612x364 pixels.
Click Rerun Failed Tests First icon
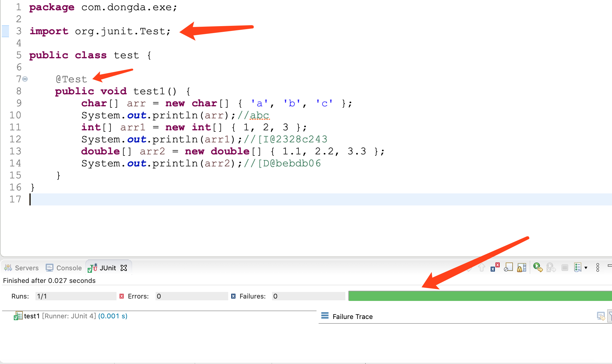(x=551, y=267)
